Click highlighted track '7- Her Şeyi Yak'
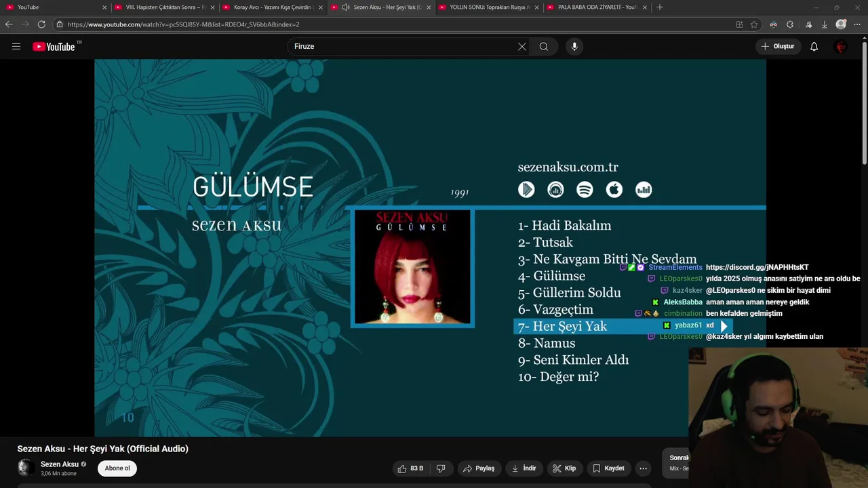Screen dimensions: 868x488 coord(562,327)
